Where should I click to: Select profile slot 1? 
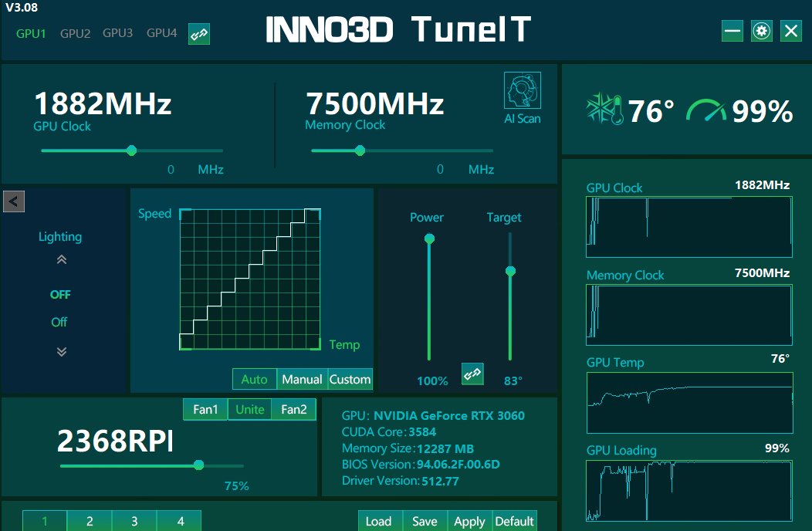tap(45, 521)
